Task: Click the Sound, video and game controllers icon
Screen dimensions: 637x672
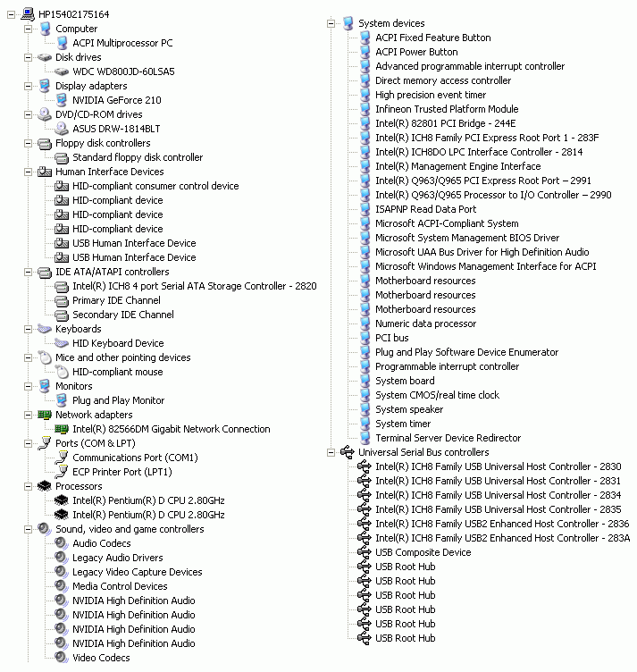Action: 45,529
